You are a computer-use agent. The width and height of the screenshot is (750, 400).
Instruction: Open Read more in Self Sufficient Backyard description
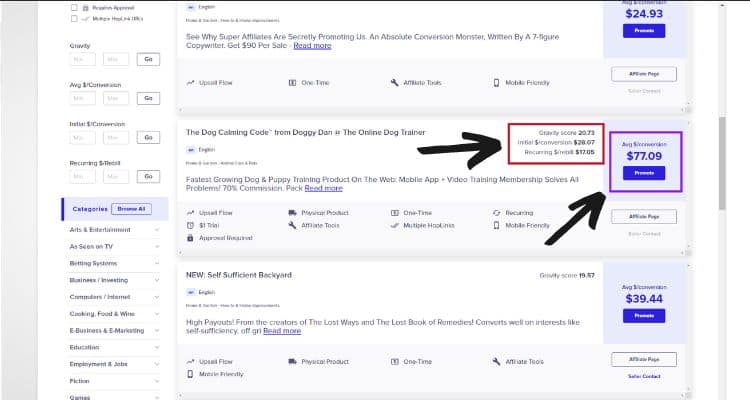pos(282,331)
